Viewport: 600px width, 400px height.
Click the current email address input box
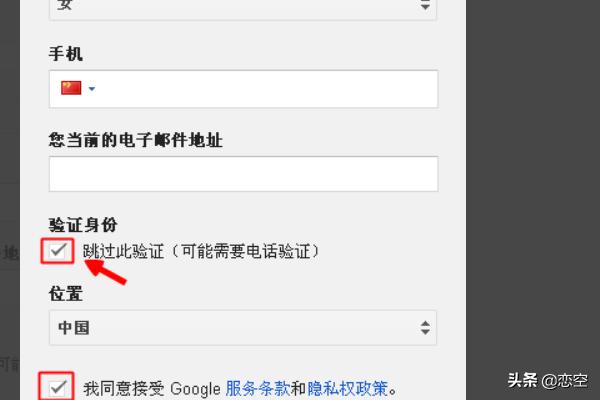tap(243, 174)
